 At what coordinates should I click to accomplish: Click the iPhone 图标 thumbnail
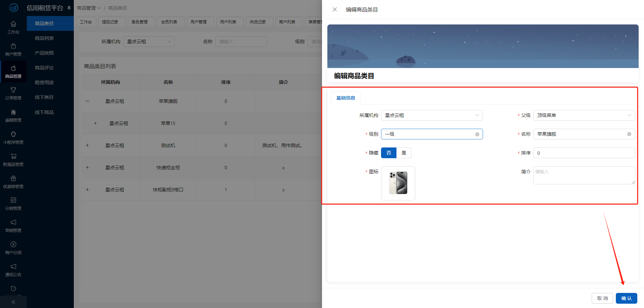pyautogui.click(x=398, y=183)
